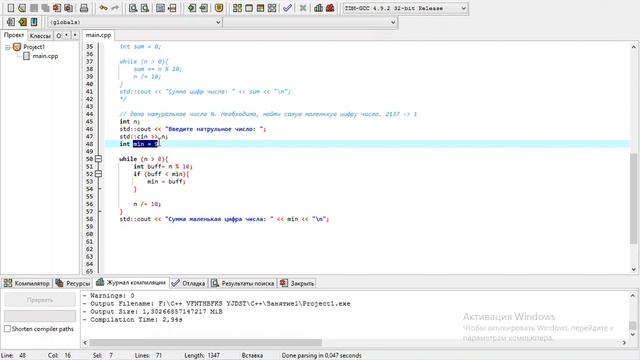640x360 pixels.
Task: Click the Stop execution X icon
Action: pos(303,8)
